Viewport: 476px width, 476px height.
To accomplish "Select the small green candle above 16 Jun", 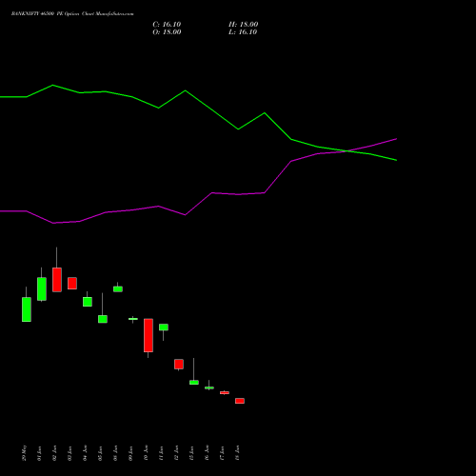I will click(209, 387).
